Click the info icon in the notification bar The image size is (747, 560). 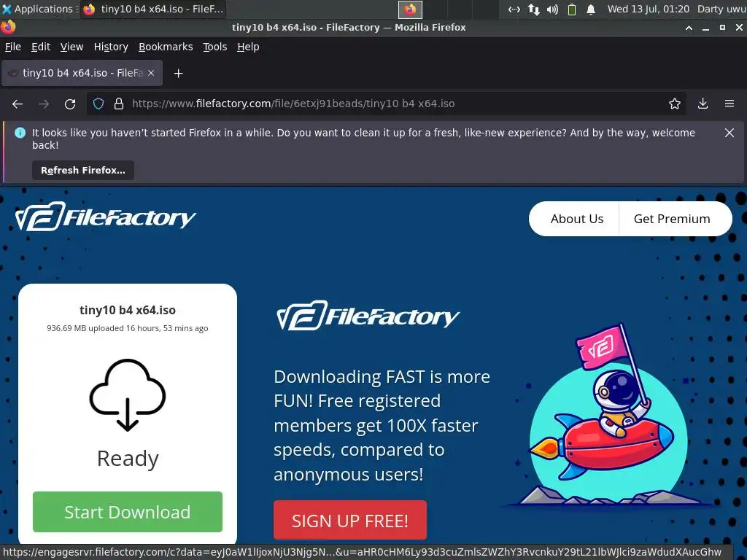(20, 133)
